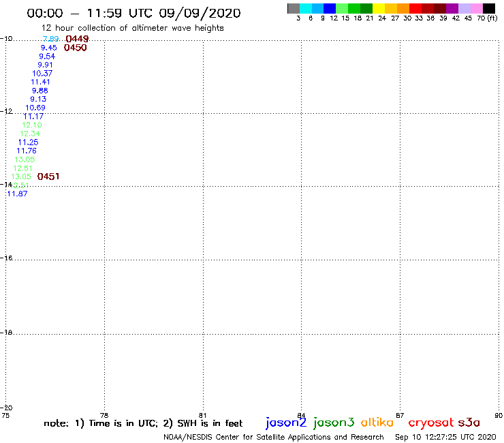Click the 13.05 value beside the 0451 label

coord(21,177)
